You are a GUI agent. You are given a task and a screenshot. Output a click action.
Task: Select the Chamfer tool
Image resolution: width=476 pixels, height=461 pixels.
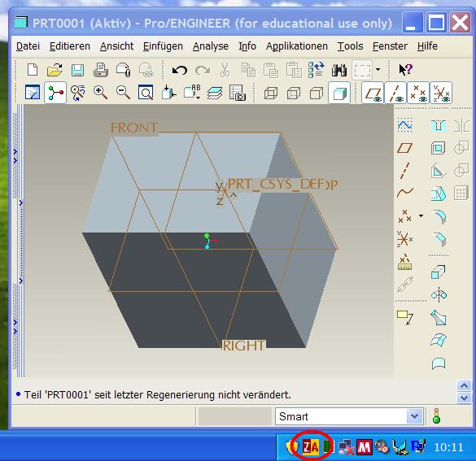click(x=439, y=239)
